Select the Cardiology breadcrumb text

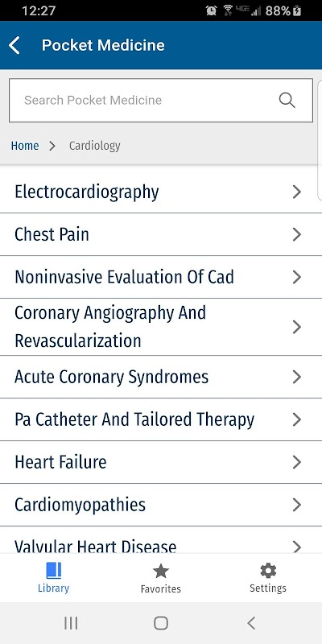coord(94,146)
